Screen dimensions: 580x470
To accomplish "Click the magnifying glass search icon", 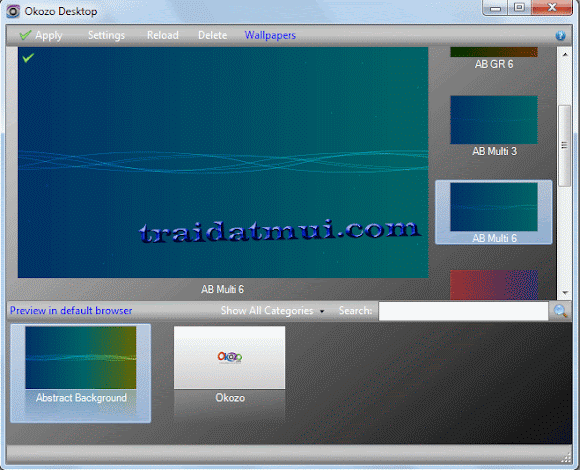I will pos(560,311).
